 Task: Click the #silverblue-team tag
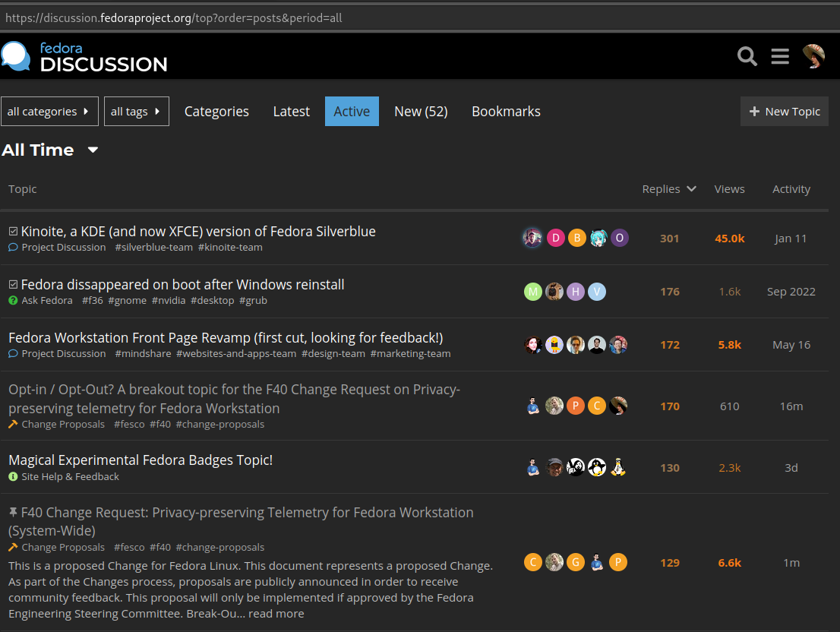tap(153, 248)
